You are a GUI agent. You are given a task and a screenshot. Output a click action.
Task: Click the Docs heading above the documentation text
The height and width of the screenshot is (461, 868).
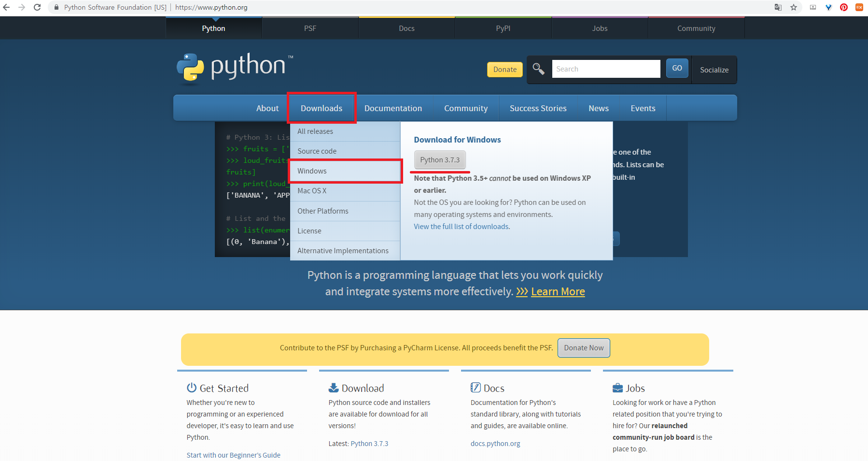pos(494,388)
